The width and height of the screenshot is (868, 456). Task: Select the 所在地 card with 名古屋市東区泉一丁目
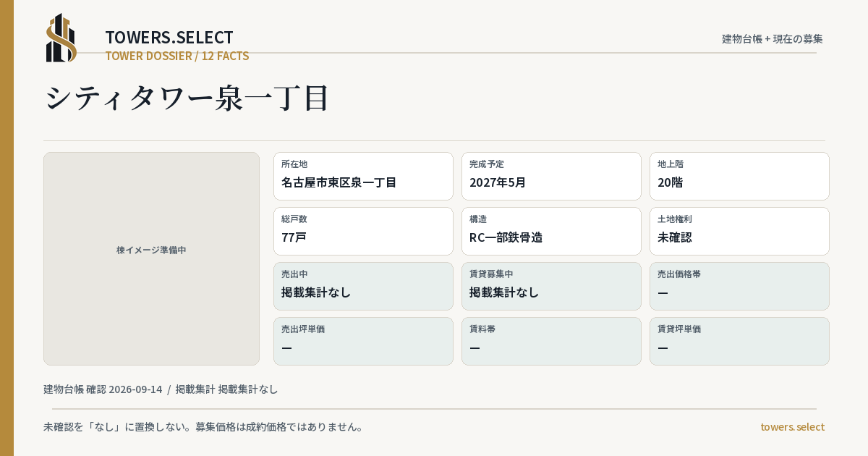point(363,176)
